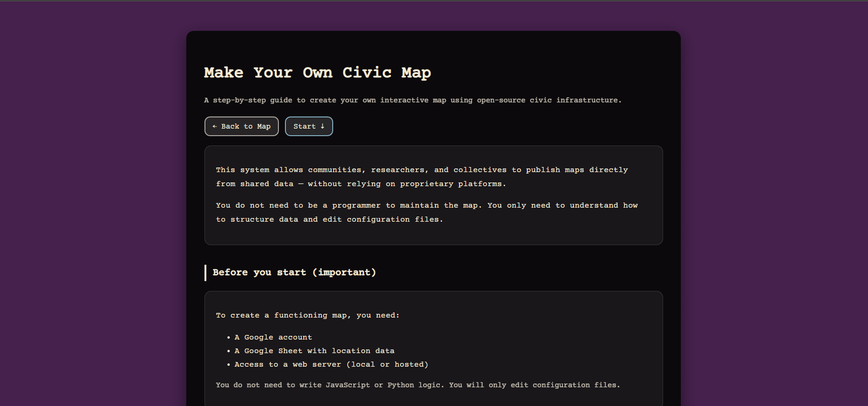Viewport: 868px width, 406px height.
Task: Click the 'This system allows communities' paragraph
Action: pos(421,176)
